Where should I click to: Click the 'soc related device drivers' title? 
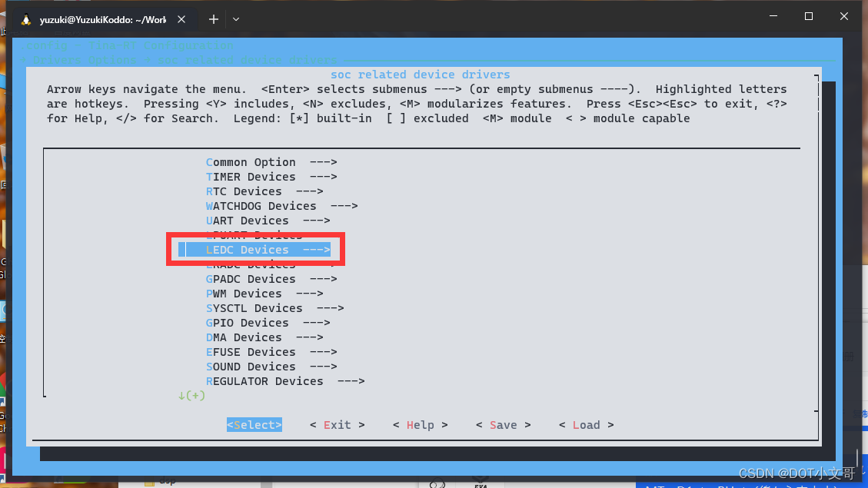[x=420, y=75]
